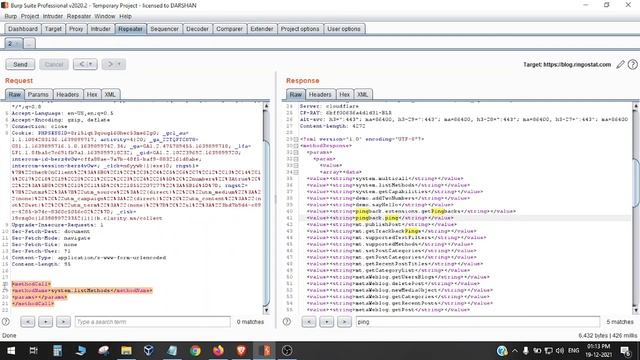Click the pencil icon to edit target
The width and height of the screenshot is (640, 360).
[620, 64]
